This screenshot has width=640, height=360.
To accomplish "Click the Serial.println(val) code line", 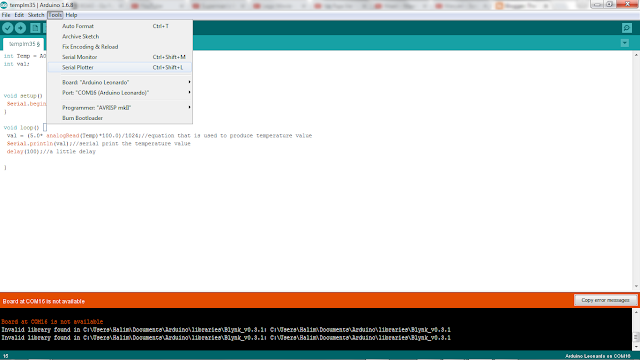I will [98, 143].
